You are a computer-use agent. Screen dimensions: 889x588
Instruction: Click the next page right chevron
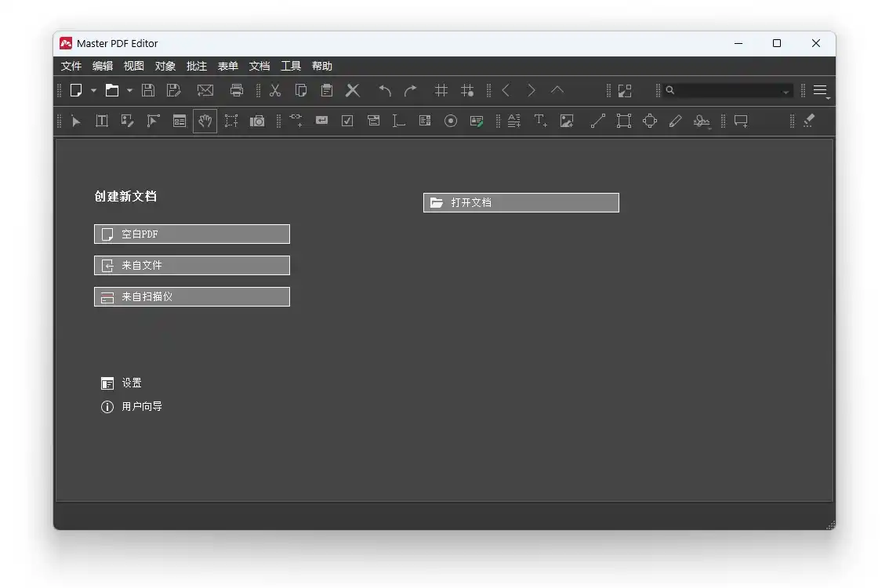(532, 90)
